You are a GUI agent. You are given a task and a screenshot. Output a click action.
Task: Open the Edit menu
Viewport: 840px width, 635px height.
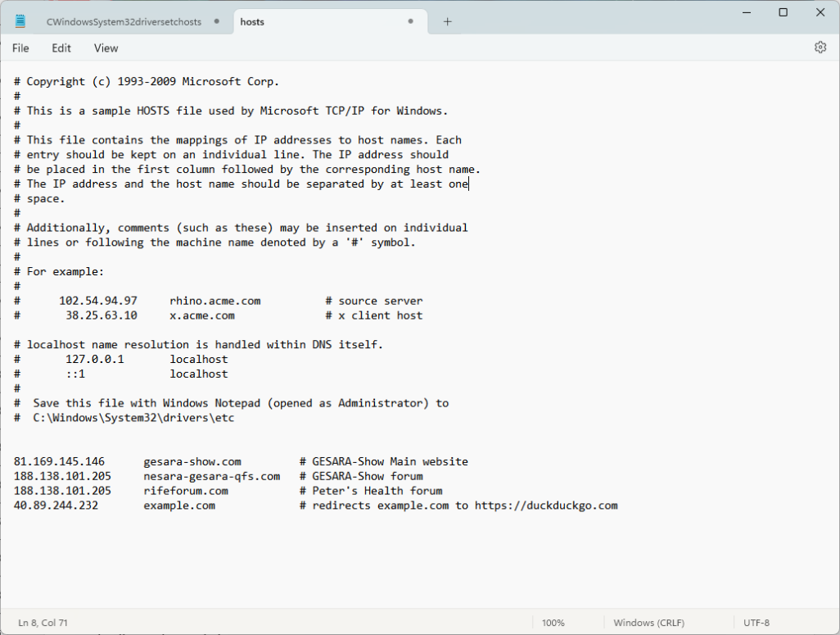point(61,48)
